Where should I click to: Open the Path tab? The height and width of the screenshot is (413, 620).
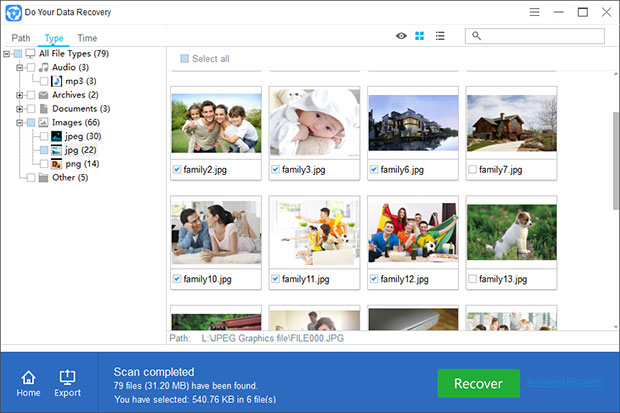(x=21, y=38)
